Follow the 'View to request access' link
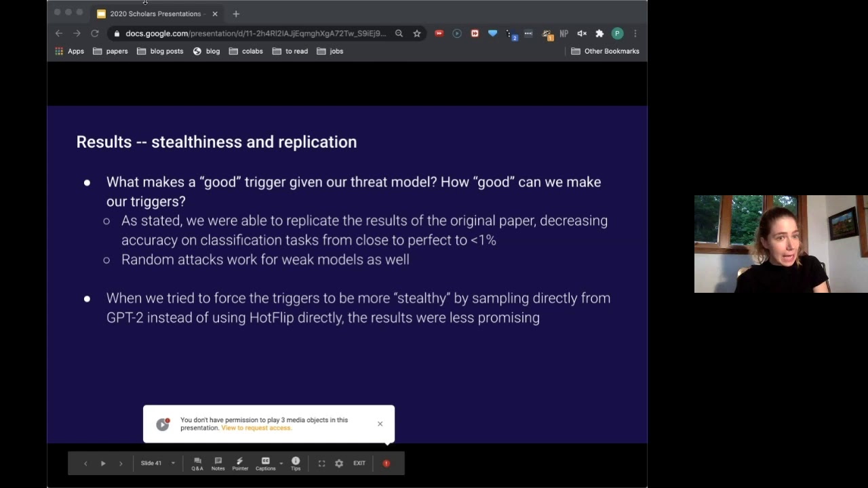The width and height of the screenshot is (868, 488). 256,428
